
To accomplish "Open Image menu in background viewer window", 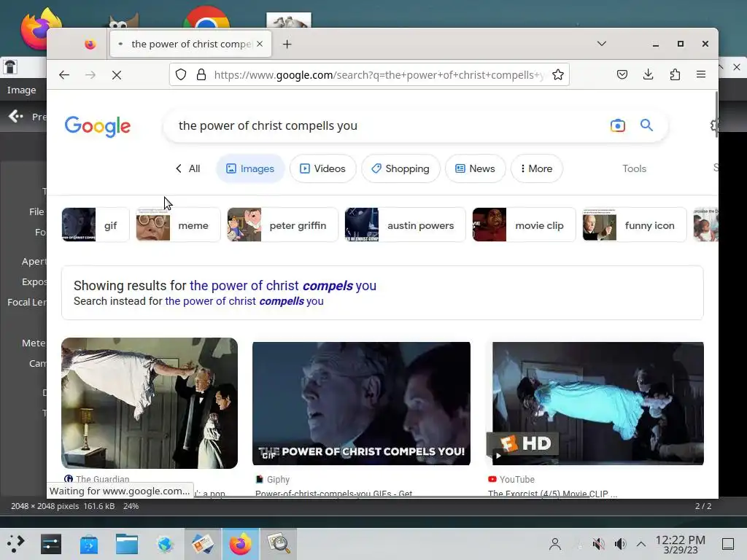I will pos(21,90).
